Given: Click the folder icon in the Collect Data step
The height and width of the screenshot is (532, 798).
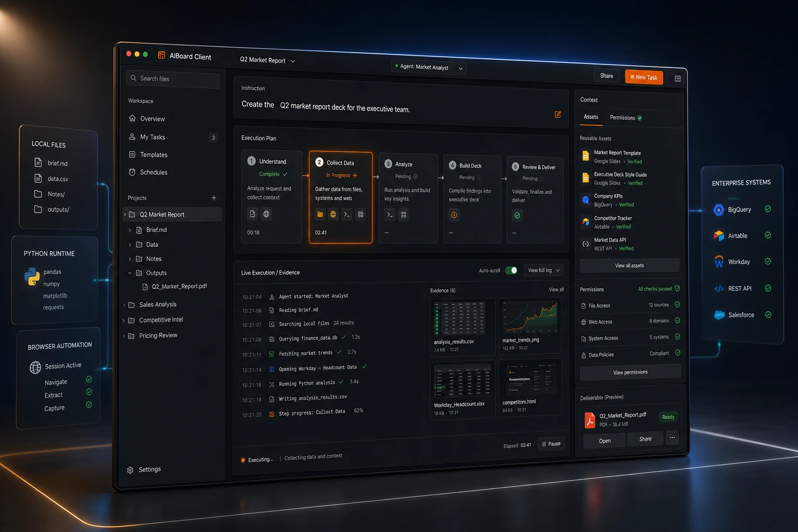Looking at the screenshot, I should pyautogui.click(x=320, y=214).
